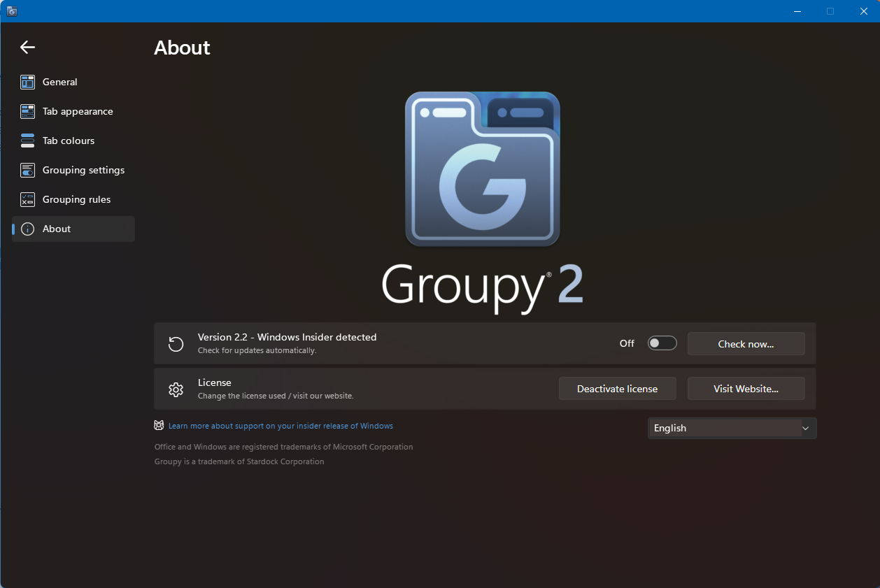This screenshot has width=880, height=588.
Task: Click the Groupy app icon in title bar
Action: tap(12, 11)
